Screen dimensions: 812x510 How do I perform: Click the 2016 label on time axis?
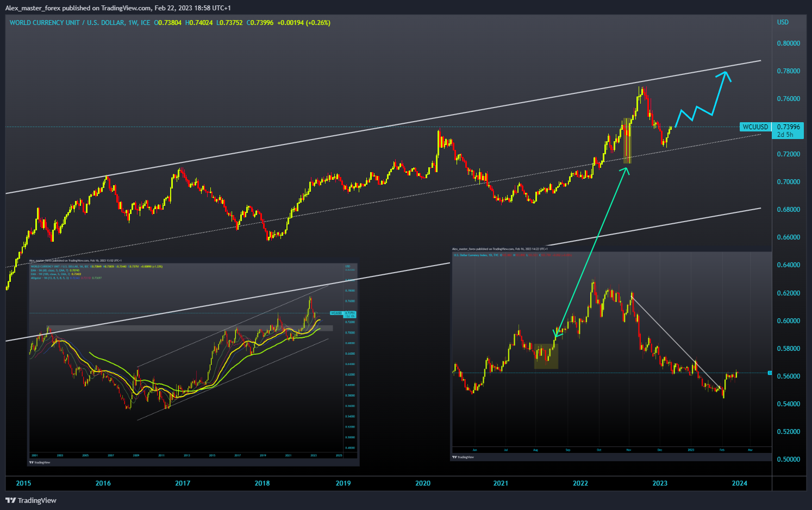103,483
